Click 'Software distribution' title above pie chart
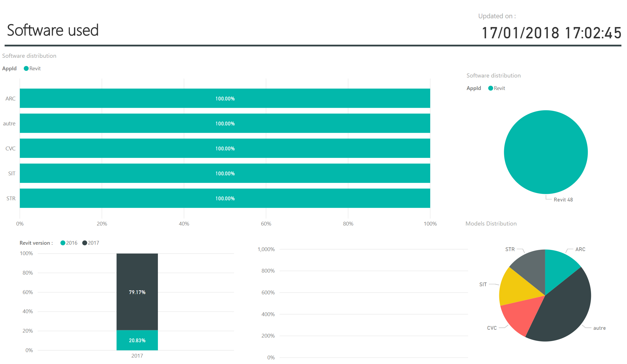 493,75
